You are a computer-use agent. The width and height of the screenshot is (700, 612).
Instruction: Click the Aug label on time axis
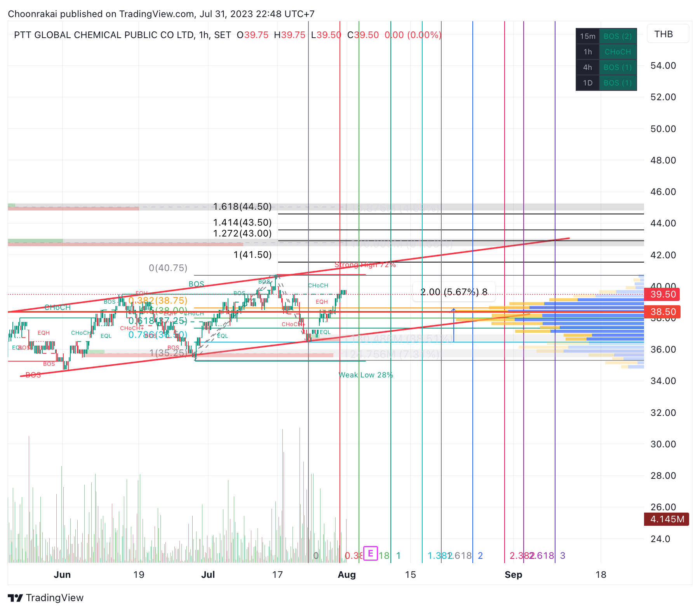point(347,575)
